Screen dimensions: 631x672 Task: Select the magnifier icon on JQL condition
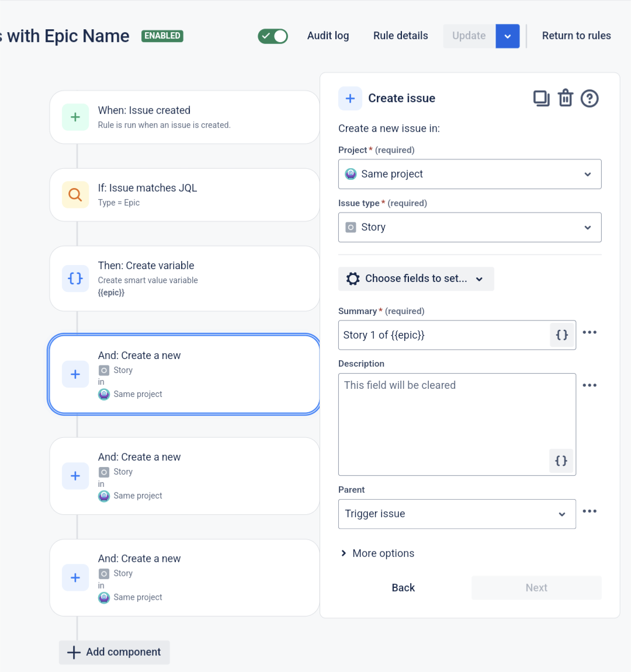[75, 194]
